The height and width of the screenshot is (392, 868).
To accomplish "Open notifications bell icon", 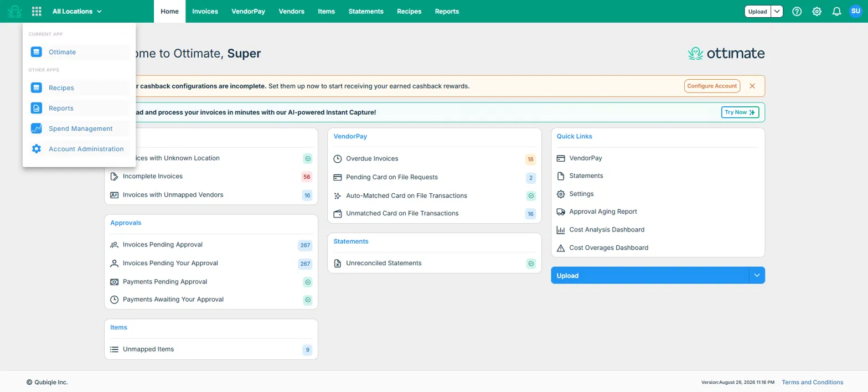I will 837,11.
